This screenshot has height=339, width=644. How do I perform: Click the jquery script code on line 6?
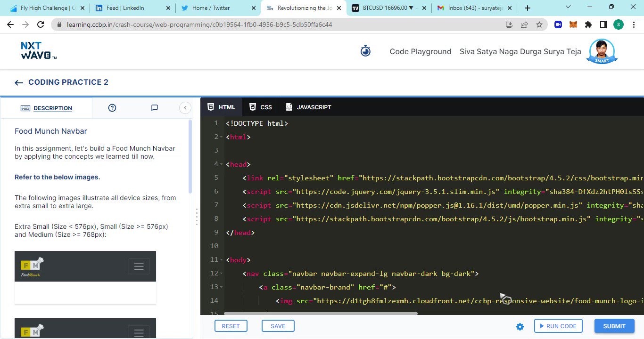[443, 192]
